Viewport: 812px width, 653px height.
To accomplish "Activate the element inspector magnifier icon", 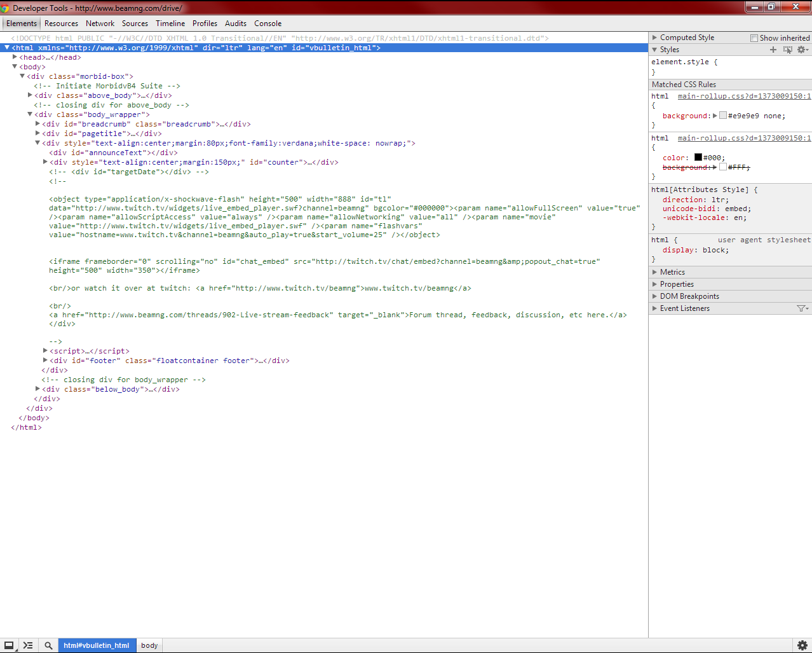I will point(48,645).
